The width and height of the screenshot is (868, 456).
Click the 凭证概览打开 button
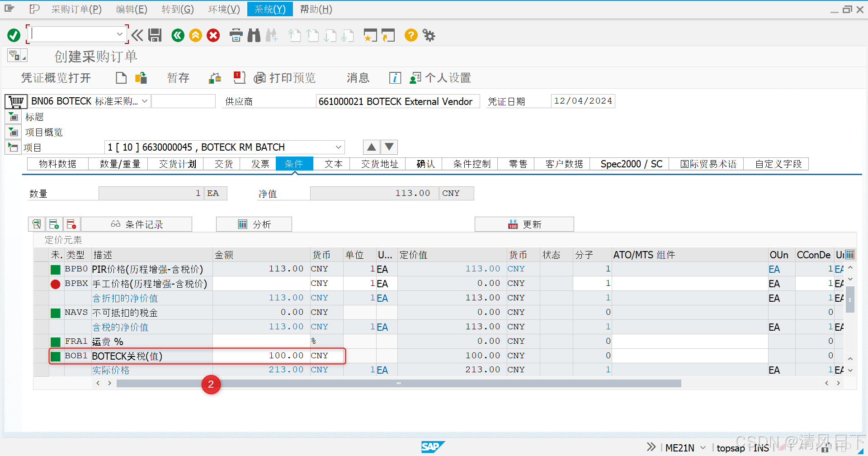point(56,78)
